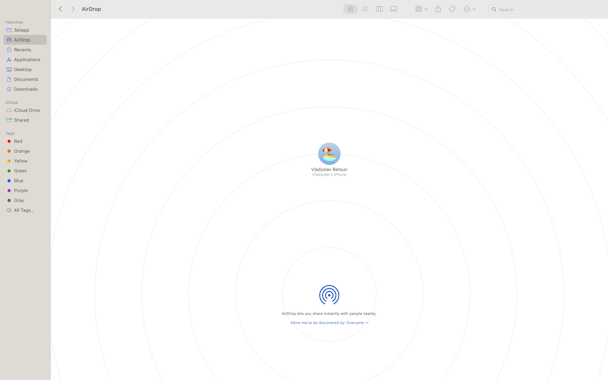Screen dimensions: 608x380
Task: Click the Favorites section header
Action: coord(14,22)
